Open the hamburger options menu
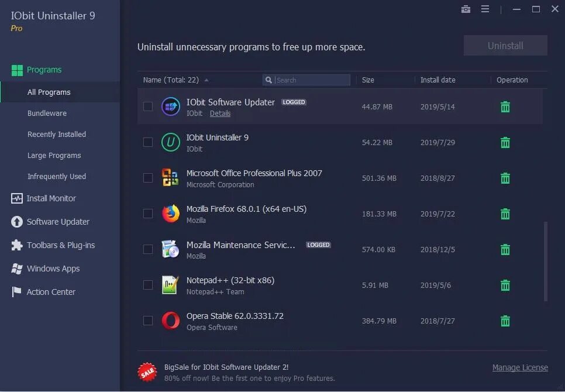565x392 pixels. [x=485, y=9]
